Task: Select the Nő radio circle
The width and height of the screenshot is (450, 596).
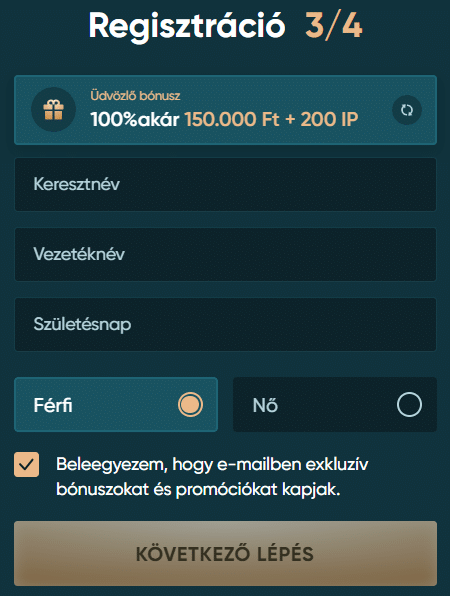Action: [x=409, y=404]
